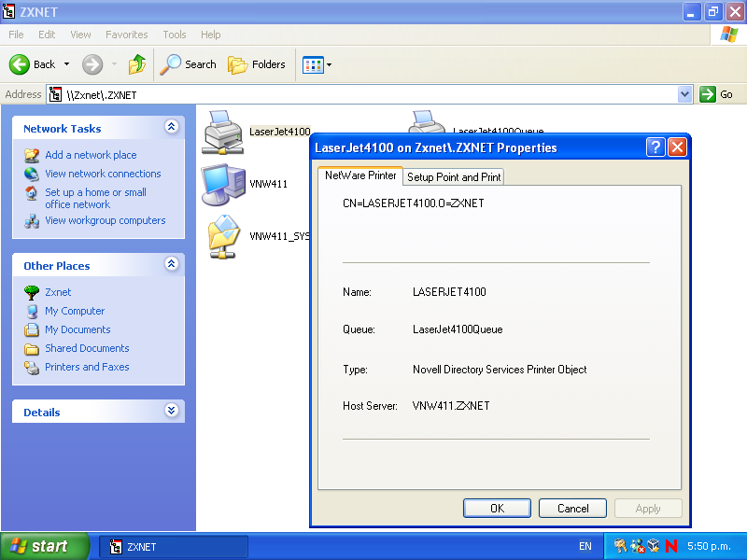Screen dimensions: 747x560
Task: Collapse the Network Tasks panel
Action: pyautogui.click(x=172, y=127)
